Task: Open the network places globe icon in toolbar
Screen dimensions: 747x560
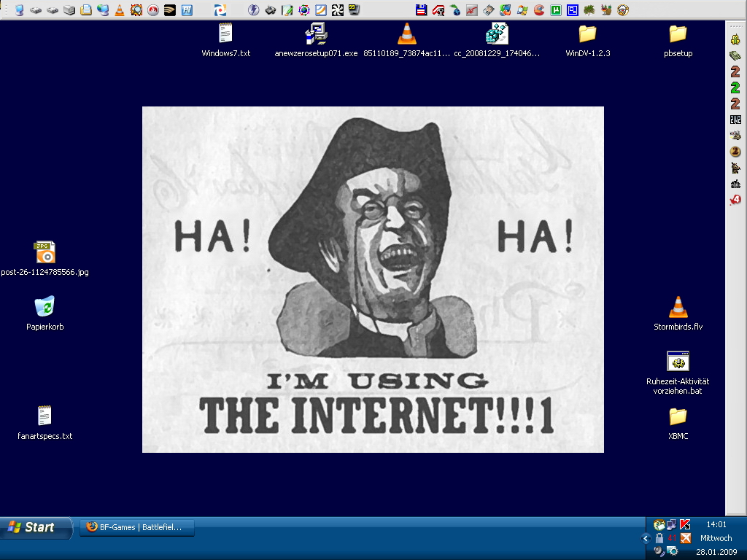Action: (x=102, y=10)
